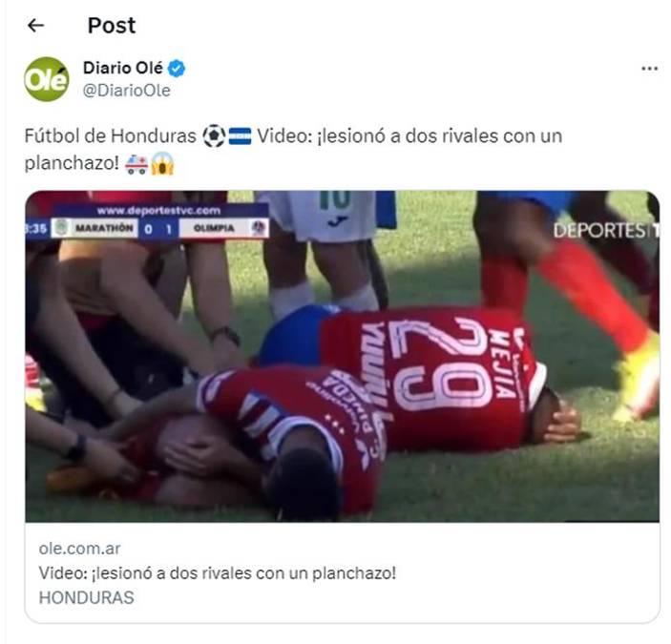Click the ole.com.ar domain link

point(79,549)
